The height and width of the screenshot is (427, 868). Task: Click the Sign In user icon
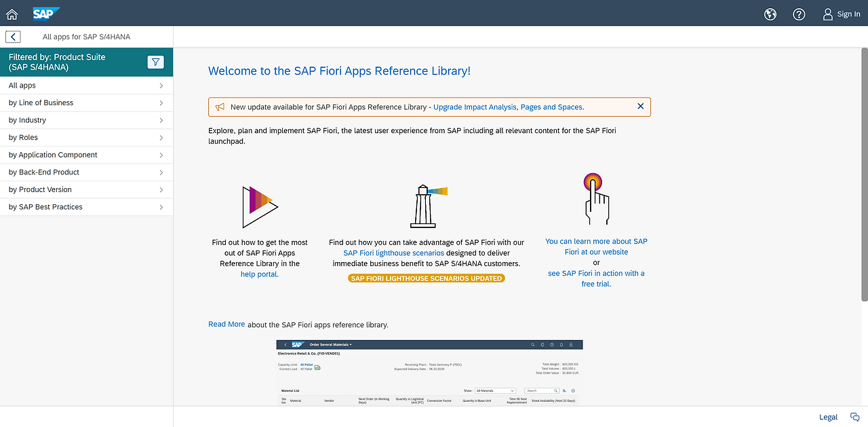click(x=827, y=14)
